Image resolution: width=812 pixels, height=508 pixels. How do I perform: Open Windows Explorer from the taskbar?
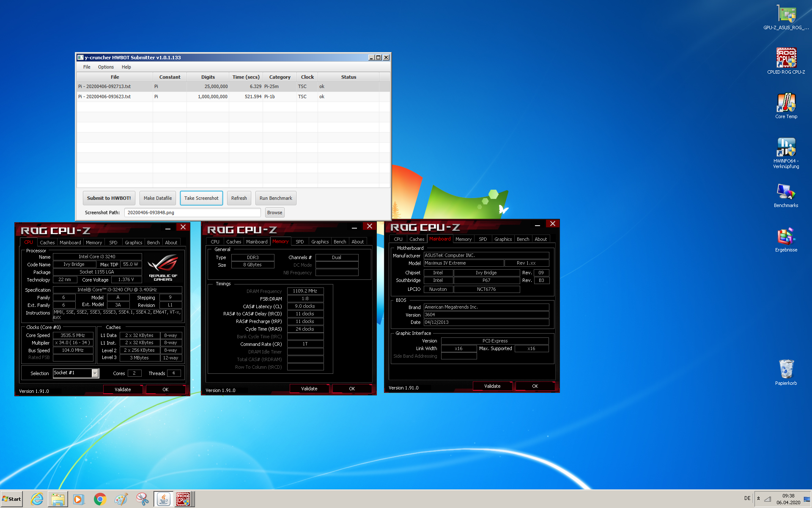[58, 499]
